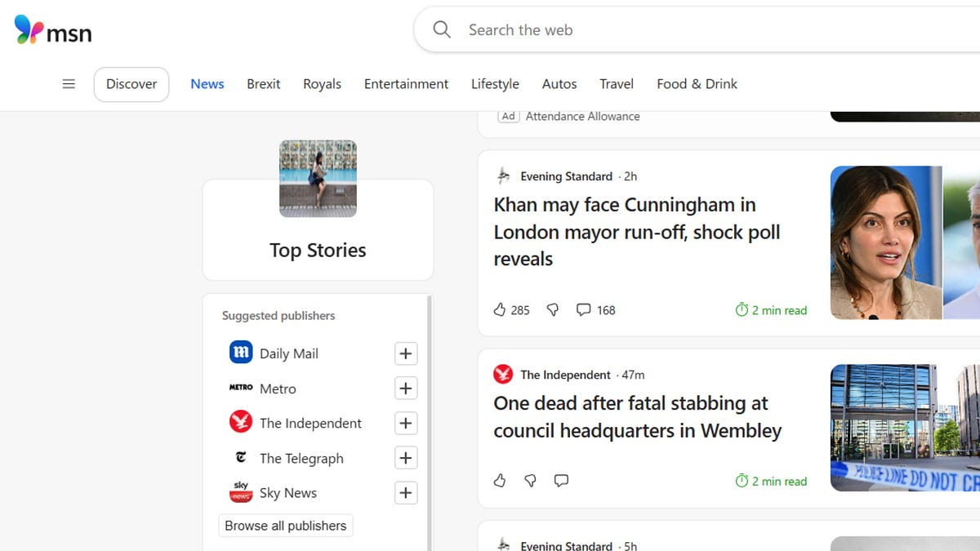Follow Daily Mail with plus button
The height and width of the screenshot is (551, 980).
click(x=406, y=353)
